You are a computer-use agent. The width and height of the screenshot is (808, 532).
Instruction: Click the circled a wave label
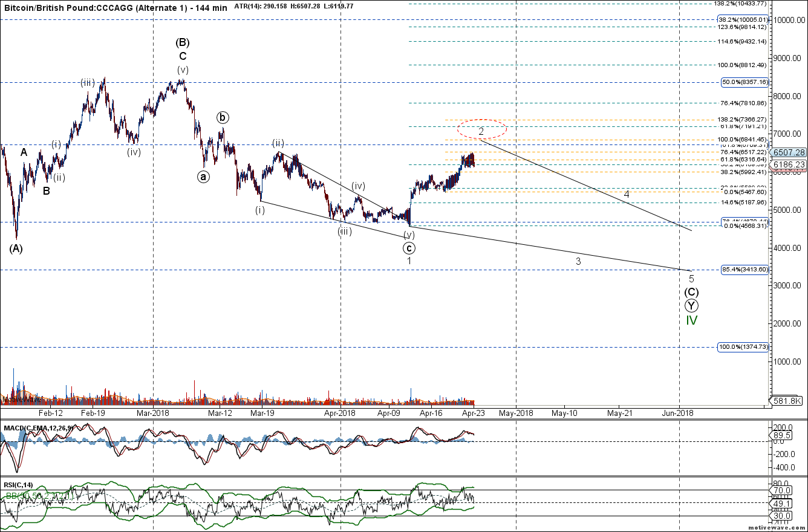coord(204,177)
